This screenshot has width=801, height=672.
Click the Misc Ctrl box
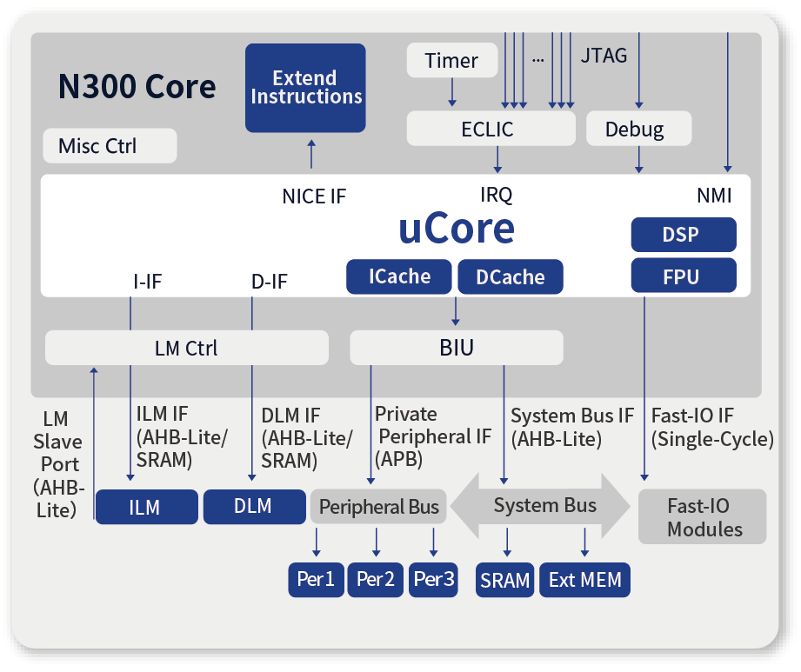(110, 146)
